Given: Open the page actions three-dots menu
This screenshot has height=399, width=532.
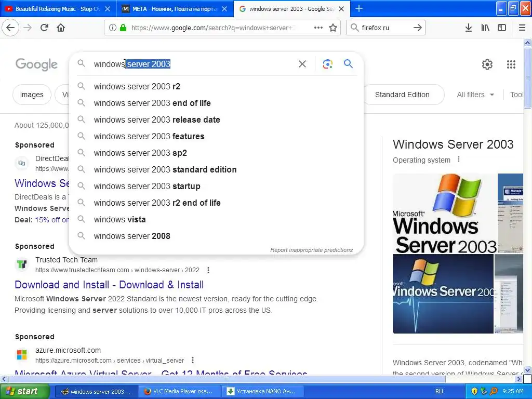Looking at the screenshot, I should click(x=318, y=28).
